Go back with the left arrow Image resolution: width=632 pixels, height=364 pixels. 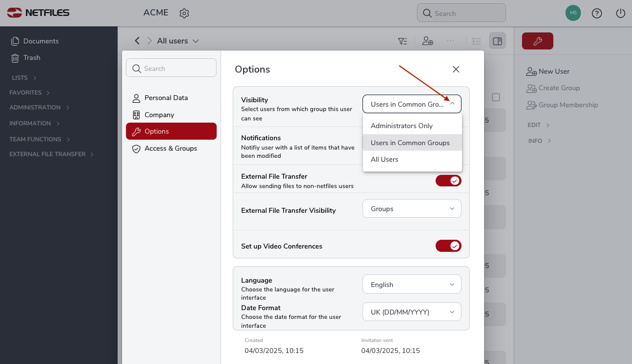[x=137, y=41]
